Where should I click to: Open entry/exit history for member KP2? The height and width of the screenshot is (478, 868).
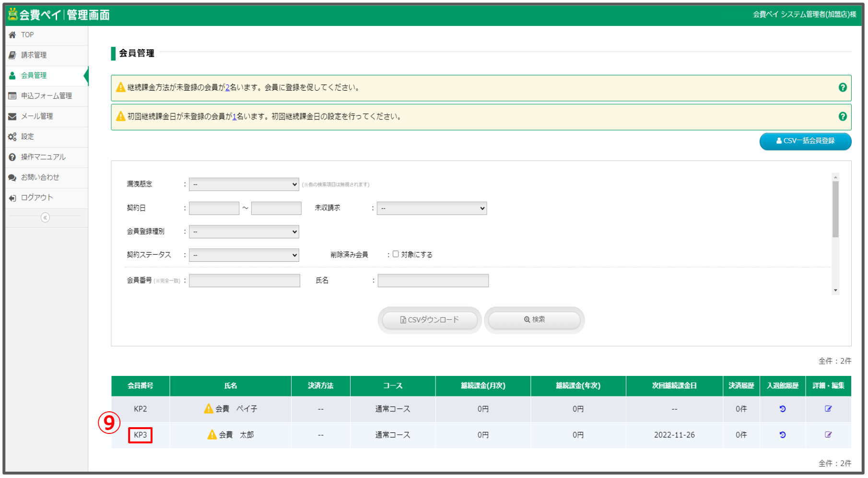pos(782,409)
